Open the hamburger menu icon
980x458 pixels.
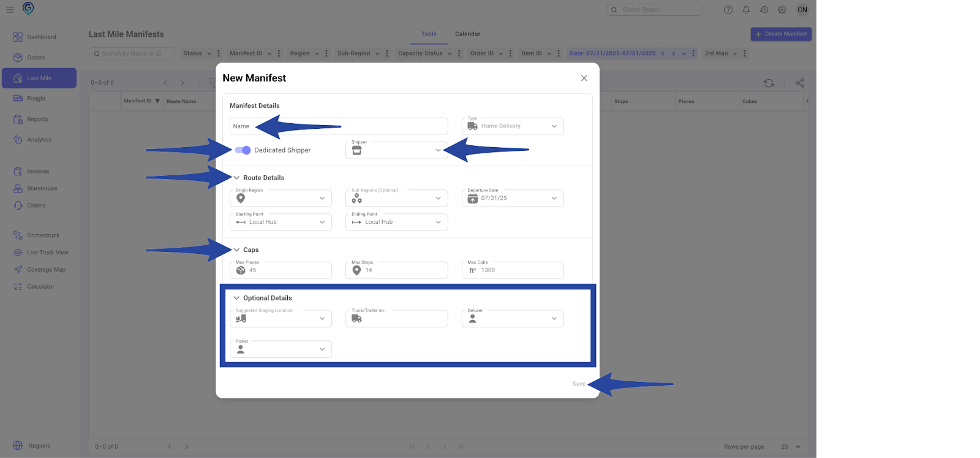point(10,10)
